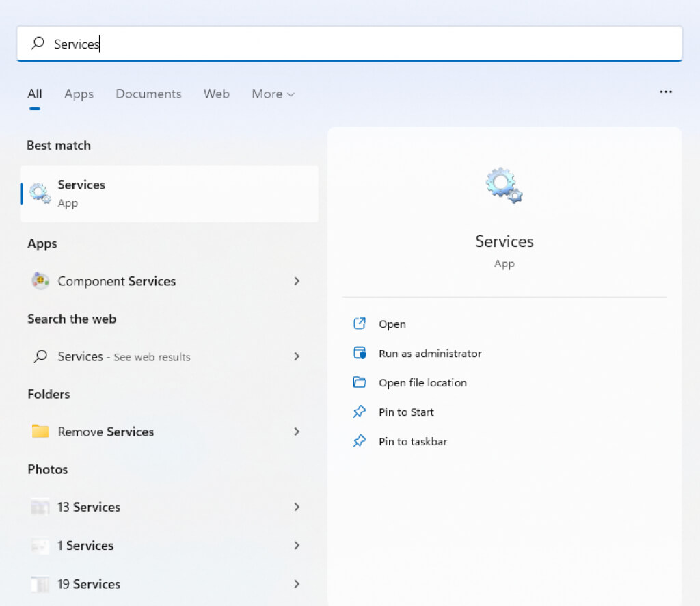Expand the Remove Services folder chevron
Screen dimensions: 700x606
pos(297,432)
